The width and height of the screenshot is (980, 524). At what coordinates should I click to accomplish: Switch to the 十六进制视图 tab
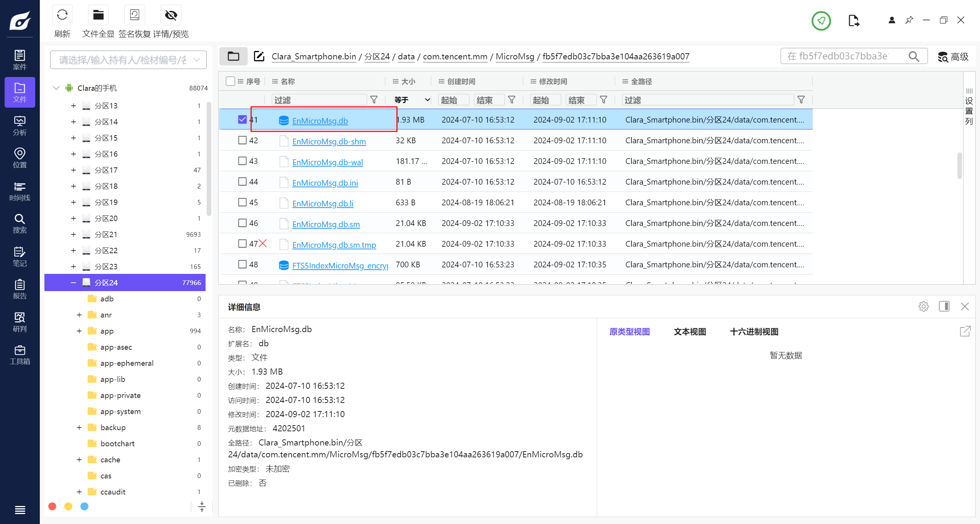(754, 332)
